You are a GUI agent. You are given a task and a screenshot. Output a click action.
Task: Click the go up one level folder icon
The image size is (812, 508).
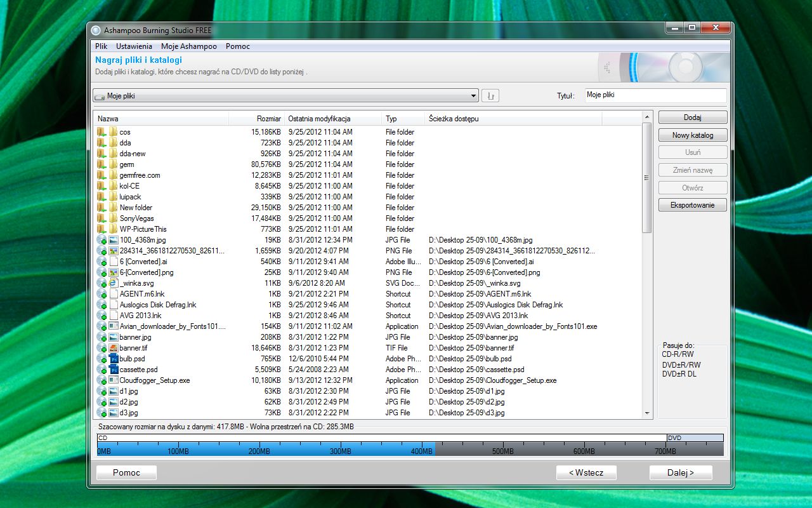point(490,96)
